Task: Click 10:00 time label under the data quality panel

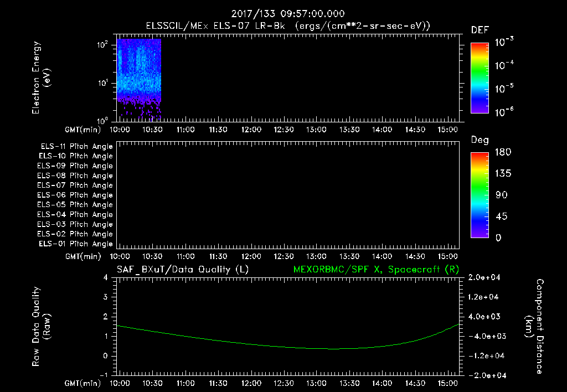Action: [x=120, y=383]
